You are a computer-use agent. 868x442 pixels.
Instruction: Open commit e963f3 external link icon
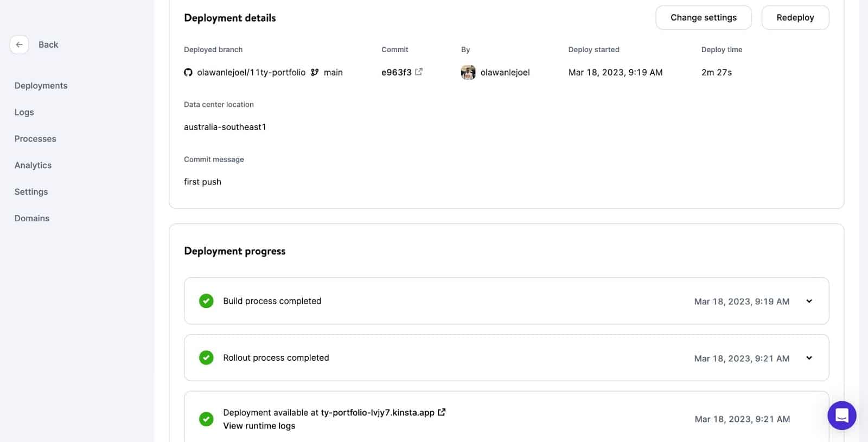tap(419, 72)
